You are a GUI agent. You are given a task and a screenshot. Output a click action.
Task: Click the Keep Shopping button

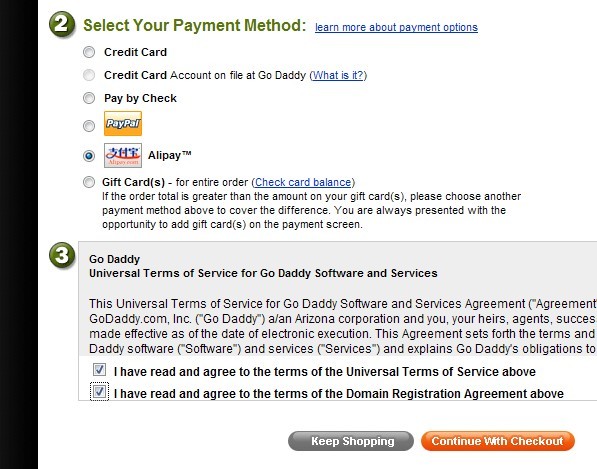(351, 441)
